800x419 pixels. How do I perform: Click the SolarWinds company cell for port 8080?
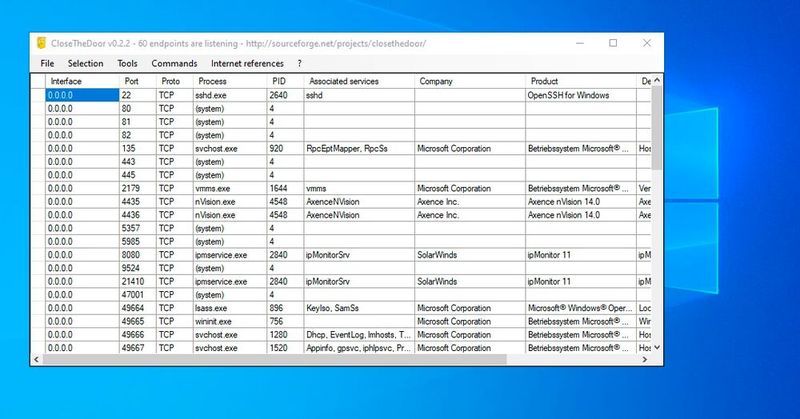pos(470,255)
